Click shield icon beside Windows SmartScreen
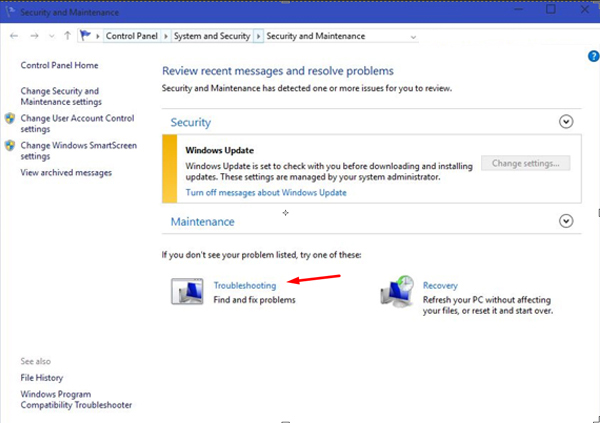The width and height of the screenshot is (600, 423). [10, 145]
